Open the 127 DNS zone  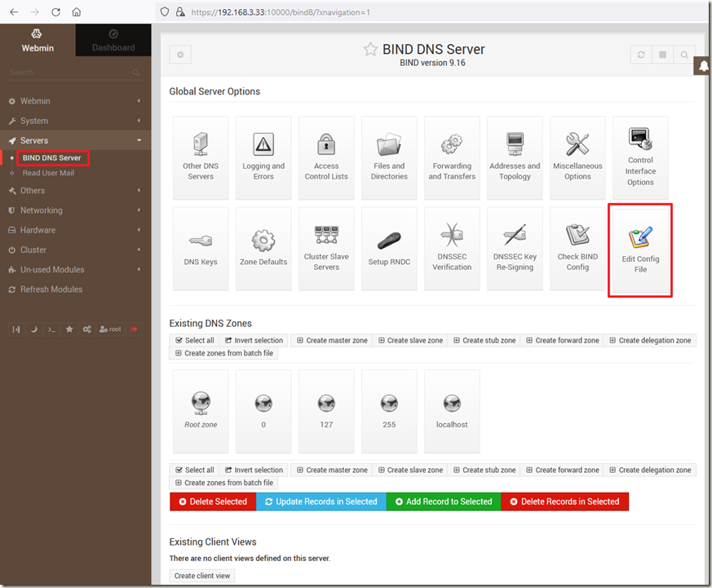coord(326,411)
